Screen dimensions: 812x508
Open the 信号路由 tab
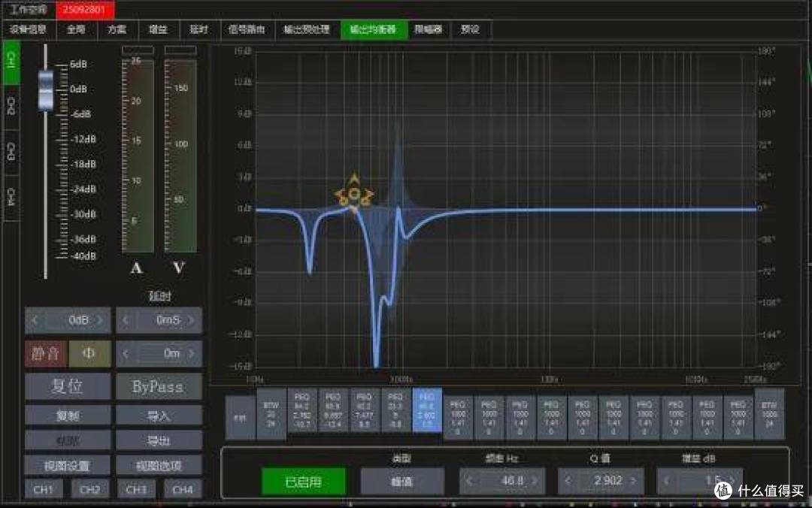pos(247,29)
